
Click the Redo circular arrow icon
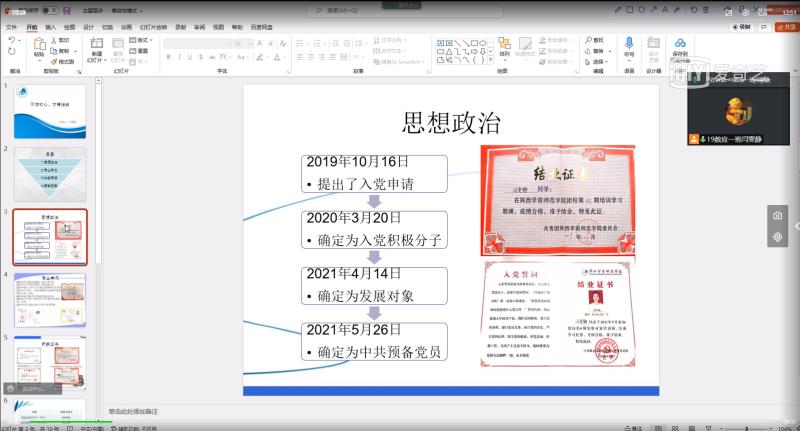coord(11,51)
